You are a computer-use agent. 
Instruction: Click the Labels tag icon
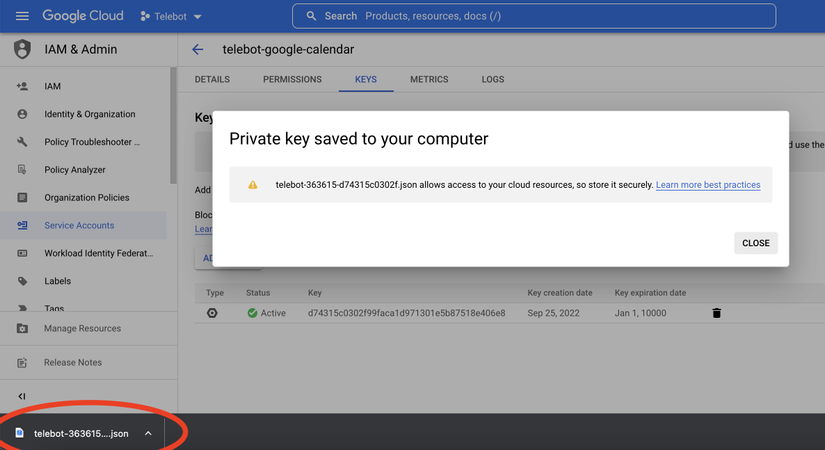(x=22, y=281)
